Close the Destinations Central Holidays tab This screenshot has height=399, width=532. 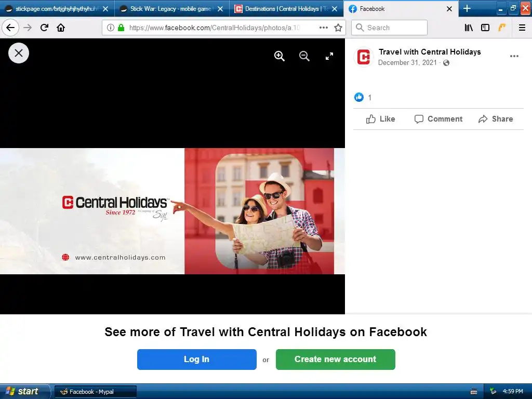pyautogui.click(x=335, y=9)
